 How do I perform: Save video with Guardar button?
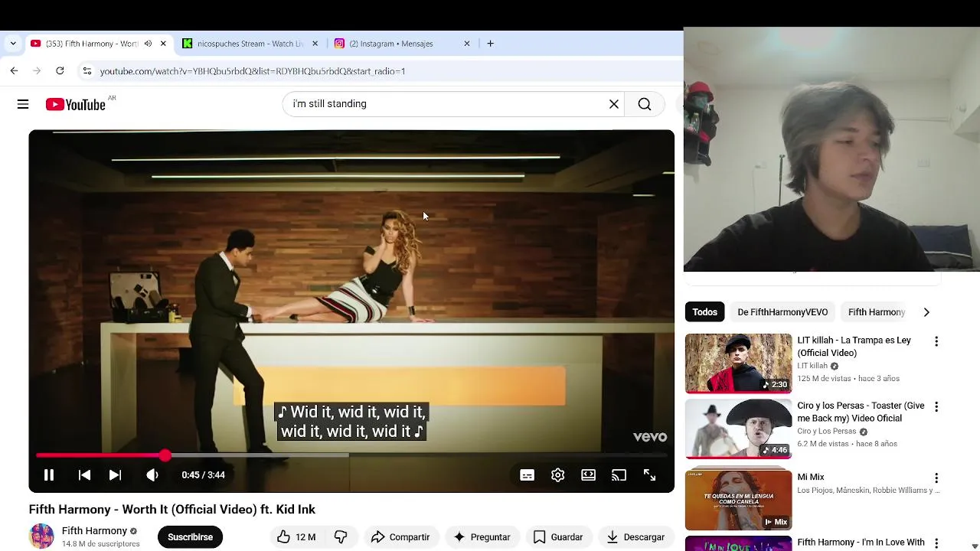pos(558,537)
